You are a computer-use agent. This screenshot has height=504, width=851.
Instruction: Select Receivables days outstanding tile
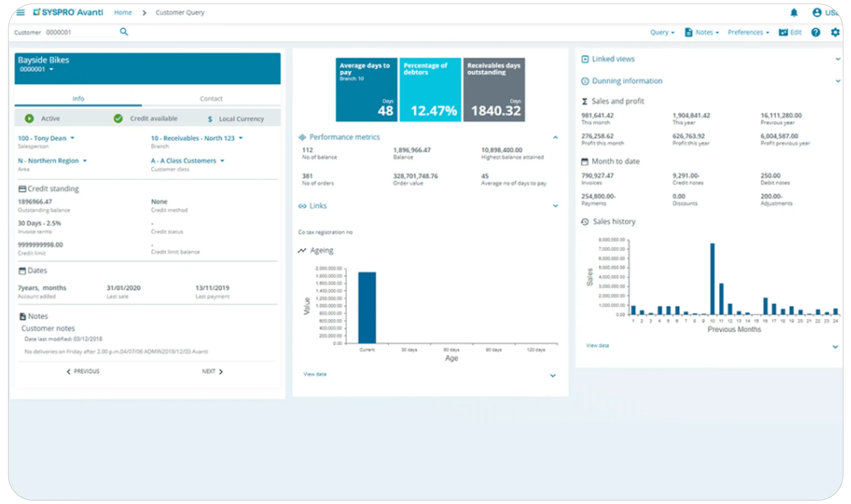tap(494, 90)
